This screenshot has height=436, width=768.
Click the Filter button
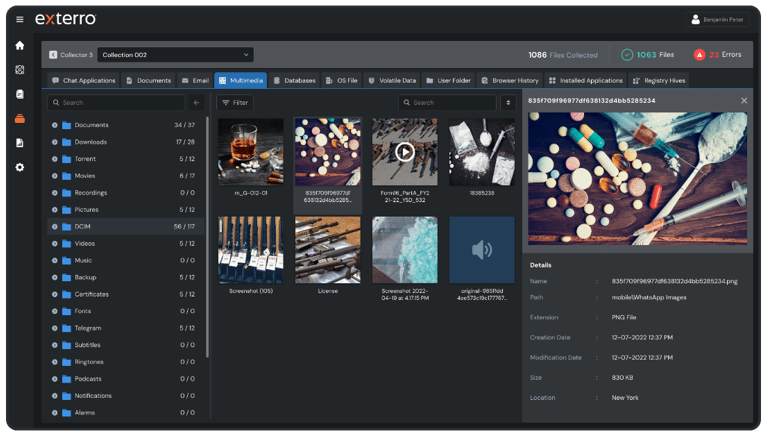click(x=235, y=102)
